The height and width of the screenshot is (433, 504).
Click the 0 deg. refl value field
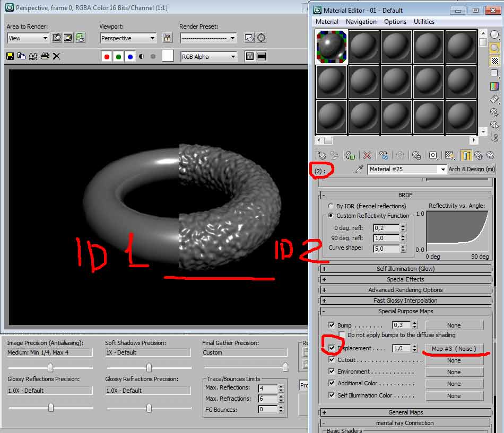click(386, 228)
